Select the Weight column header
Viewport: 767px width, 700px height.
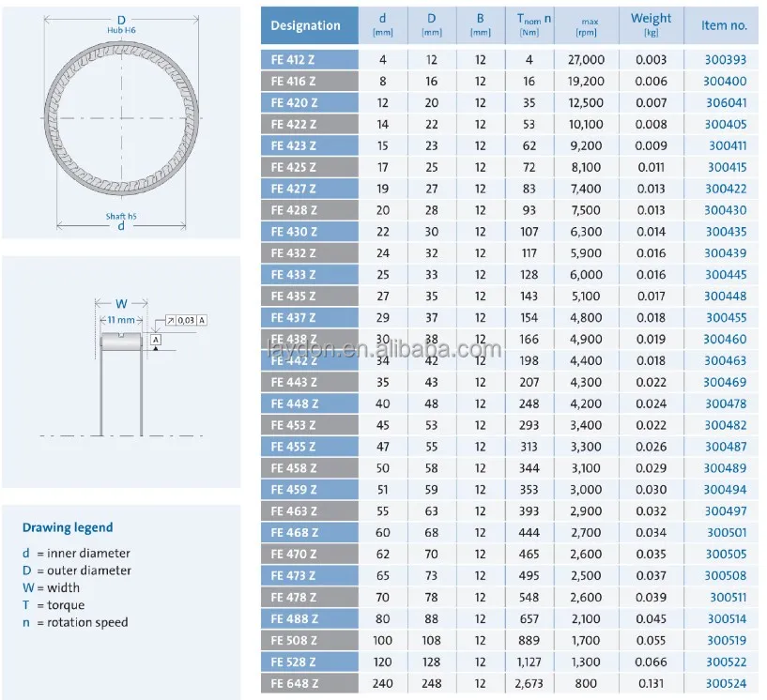(651, 24)
